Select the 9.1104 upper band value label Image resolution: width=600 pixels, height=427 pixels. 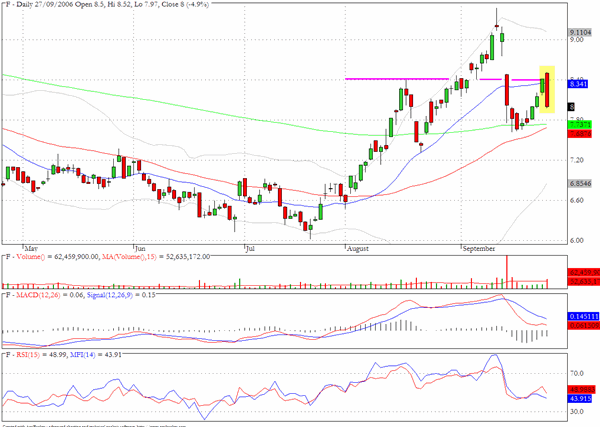[582, 33]
